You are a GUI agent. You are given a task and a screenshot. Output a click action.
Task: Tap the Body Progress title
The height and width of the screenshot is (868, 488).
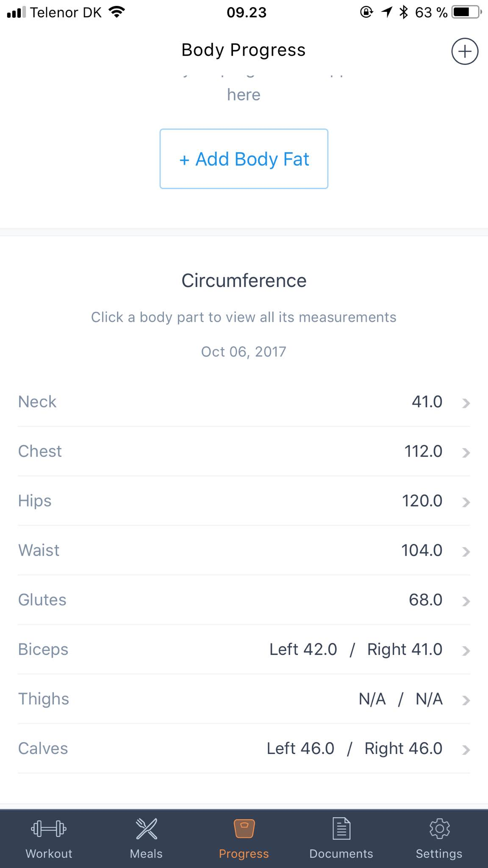click(244, 50)
